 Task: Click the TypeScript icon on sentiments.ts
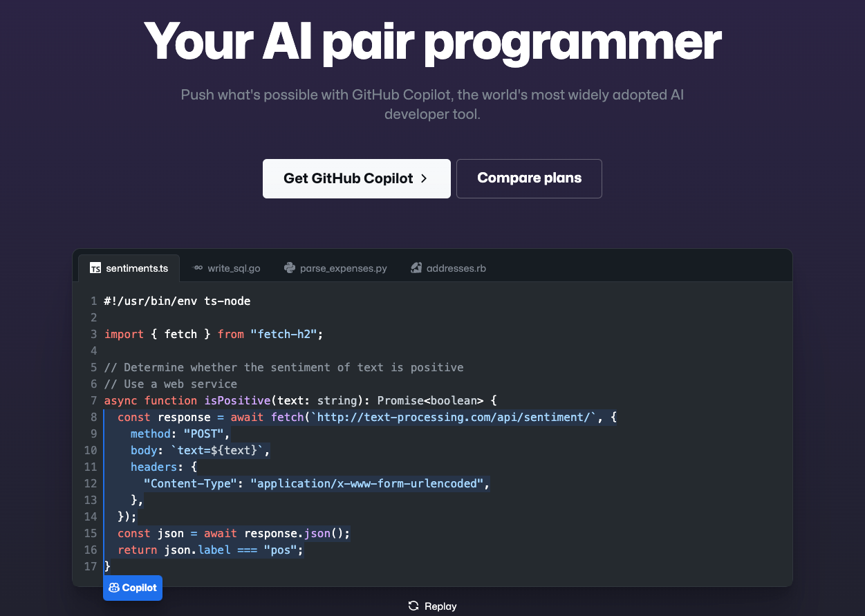[95, 268]
